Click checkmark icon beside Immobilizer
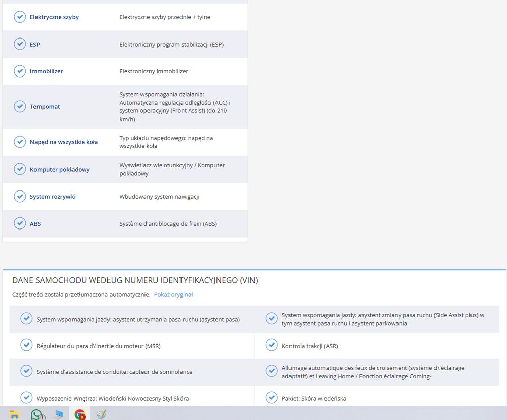This screenshot has height=420, width=507. tap(20, 71)
